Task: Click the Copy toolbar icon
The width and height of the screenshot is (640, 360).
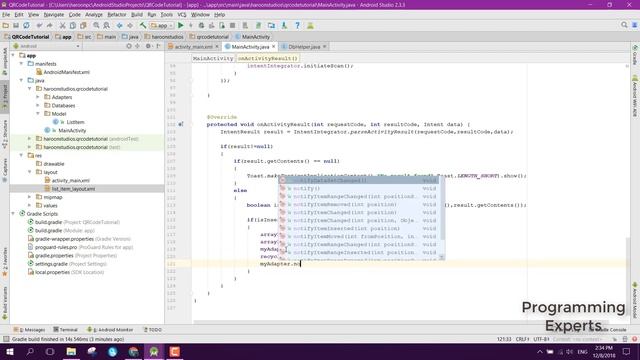Action: tap(73, 25)
